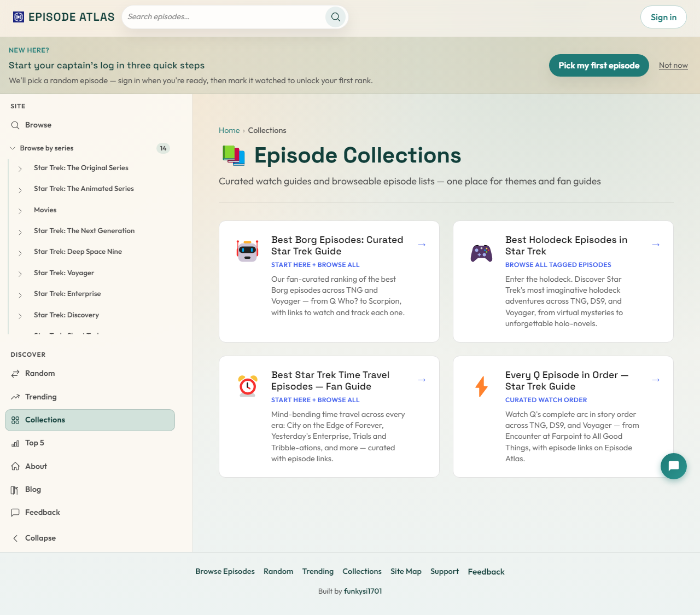Dismiss banner with Not now link

click(673, 65)
